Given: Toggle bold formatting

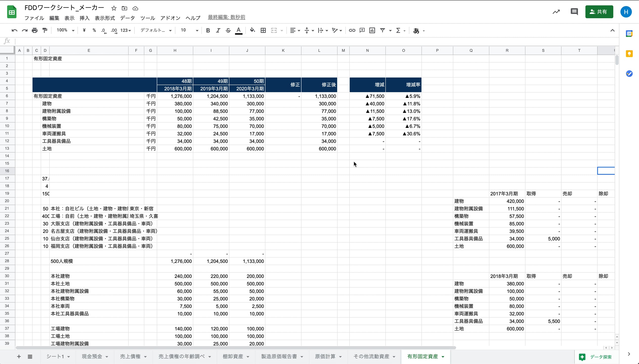Looking at the screenshot, I should click(208, 31).
